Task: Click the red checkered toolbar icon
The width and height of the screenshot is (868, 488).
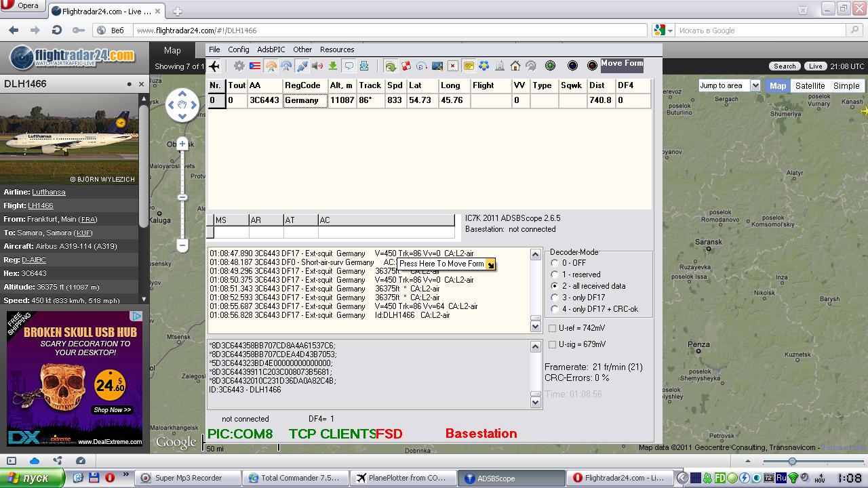Action: tap(406, 66)
